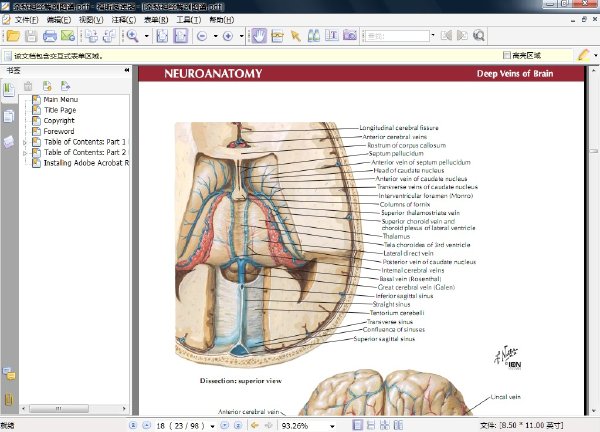This screenshot has height=432, width=600.
Task: Select the Hand tool
Action: click(x=259, y=36)
